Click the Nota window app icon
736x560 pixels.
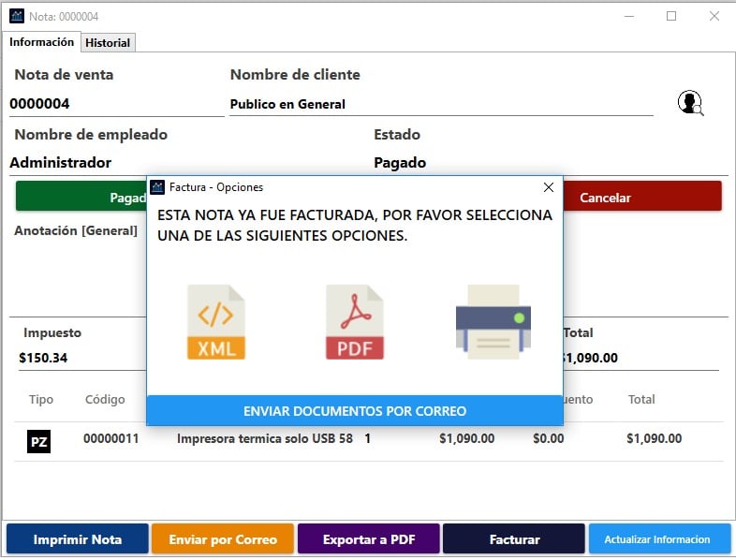16,16
